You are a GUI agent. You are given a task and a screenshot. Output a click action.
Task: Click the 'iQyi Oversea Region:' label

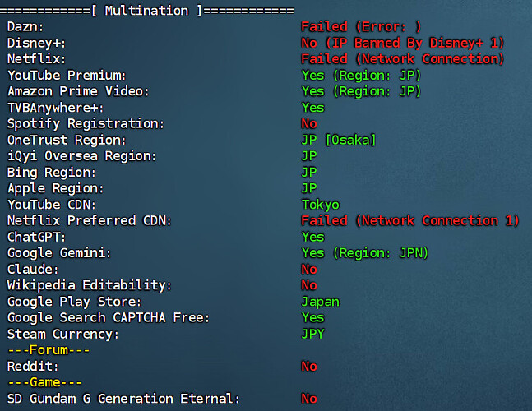(x=81, y=156)
